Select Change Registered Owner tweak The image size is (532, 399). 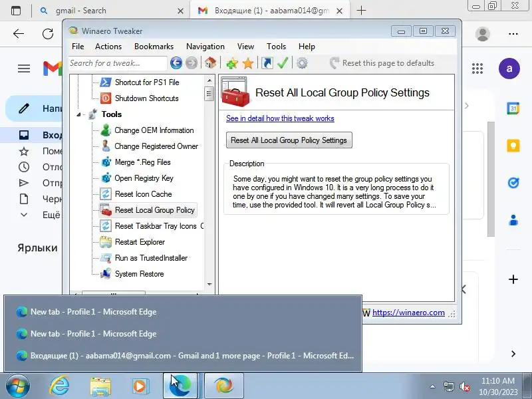click(x=156, y=146)
